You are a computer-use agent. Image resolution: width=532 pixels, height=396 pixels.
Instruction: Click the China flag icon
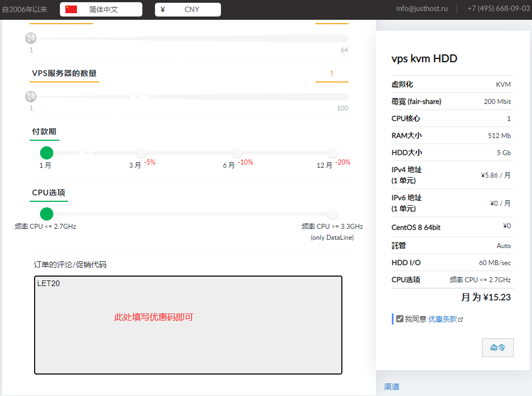click(71, 9)
